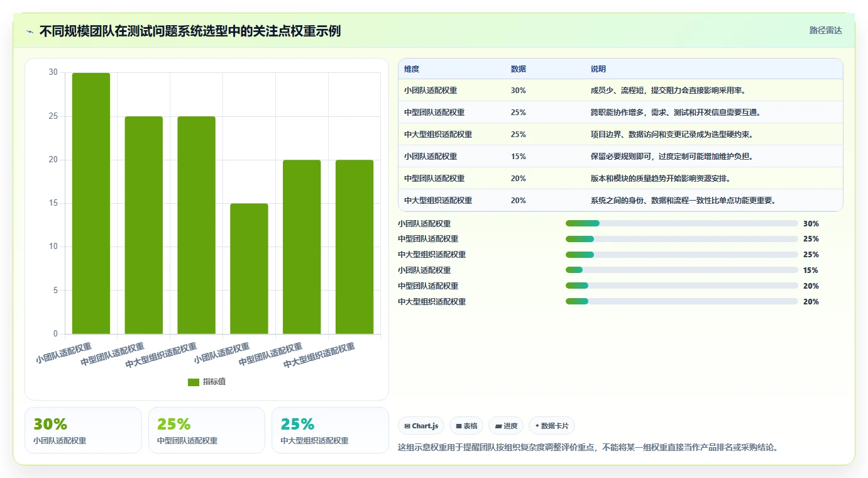Image resolution: width=868 pixels, height=478 pixels.
Task: Select the text 系统之间的身份、数据和流程一致性比单点功能更重要。
Action: point(683,201)
